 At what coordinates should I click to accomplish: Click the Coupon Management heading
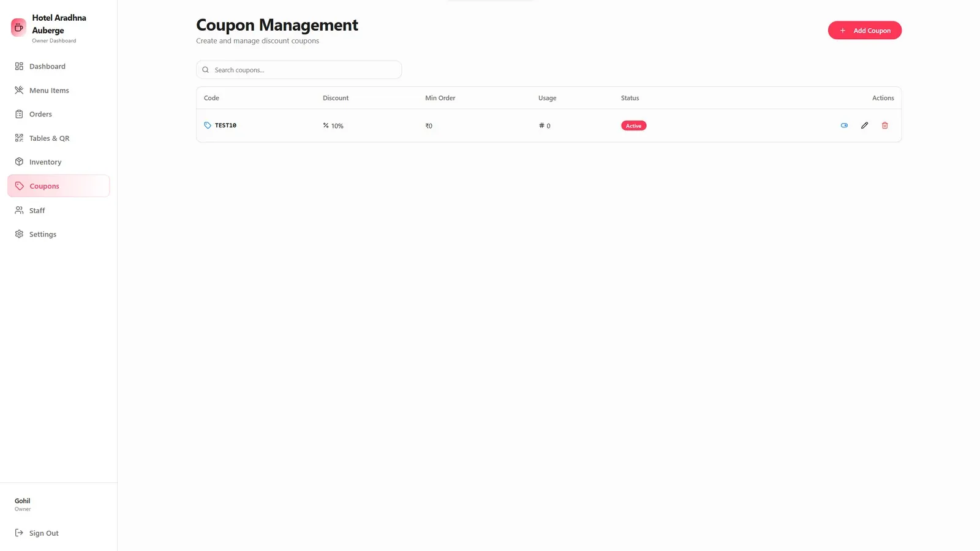[x=277, y=25]
